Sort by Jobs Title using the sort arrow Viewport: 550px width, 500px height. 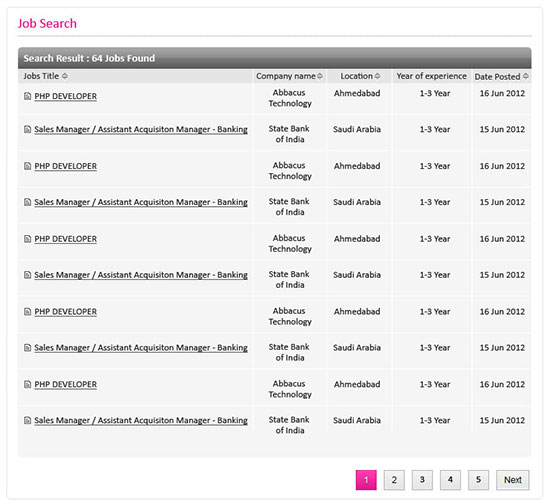65,76
